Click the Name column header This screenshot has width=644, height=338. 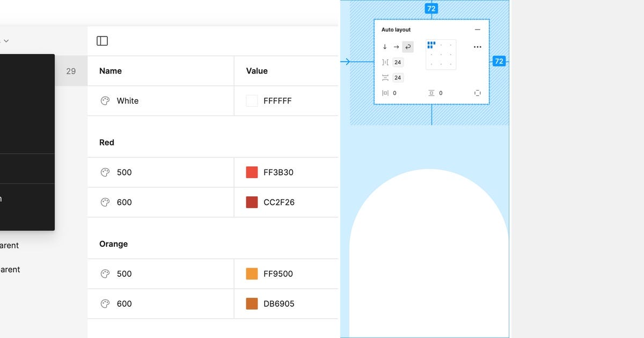(110, 70)
